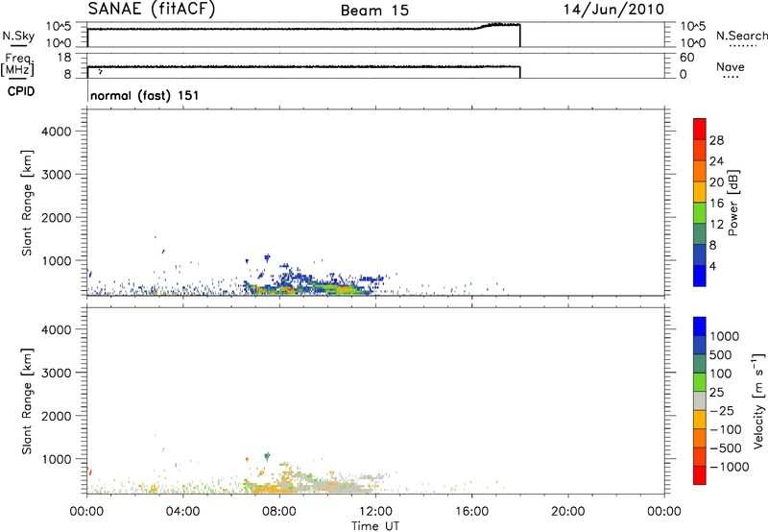Pick the red segment below −1000 m/s
Viewport: 768px width, 532px height.
pyautogui.click(x=700, y=475)
